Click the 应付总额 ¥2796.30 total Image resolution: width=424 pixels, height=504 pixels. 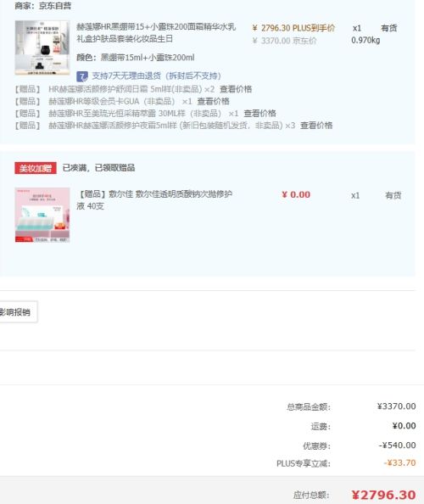coord(383,495)
